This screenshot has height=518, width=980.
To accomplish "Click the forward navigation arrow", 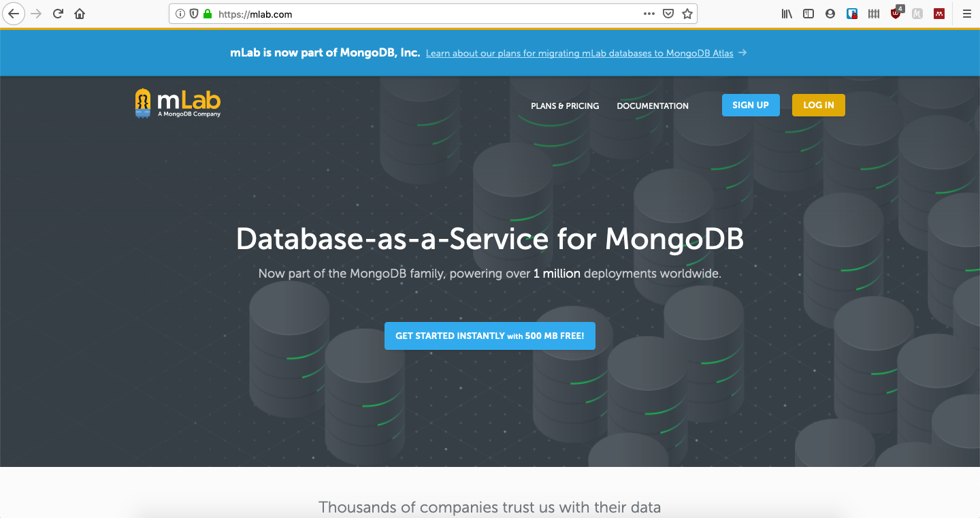I will (x=37, y=14).
